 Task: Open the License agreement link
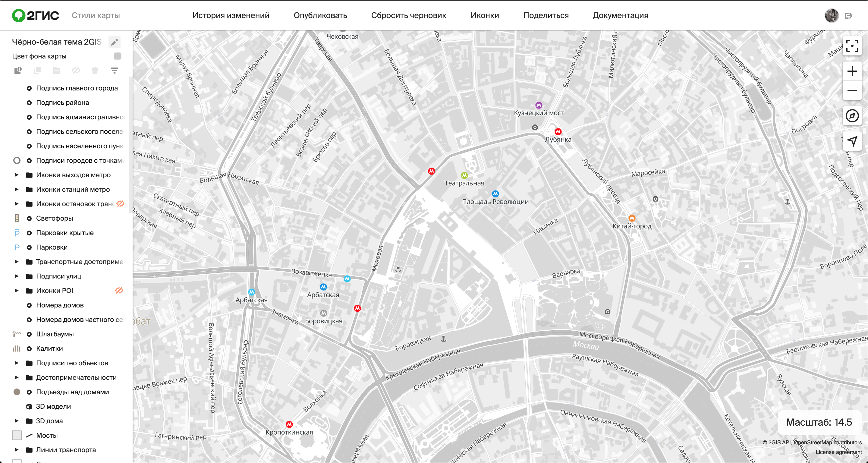click(838, 452)
